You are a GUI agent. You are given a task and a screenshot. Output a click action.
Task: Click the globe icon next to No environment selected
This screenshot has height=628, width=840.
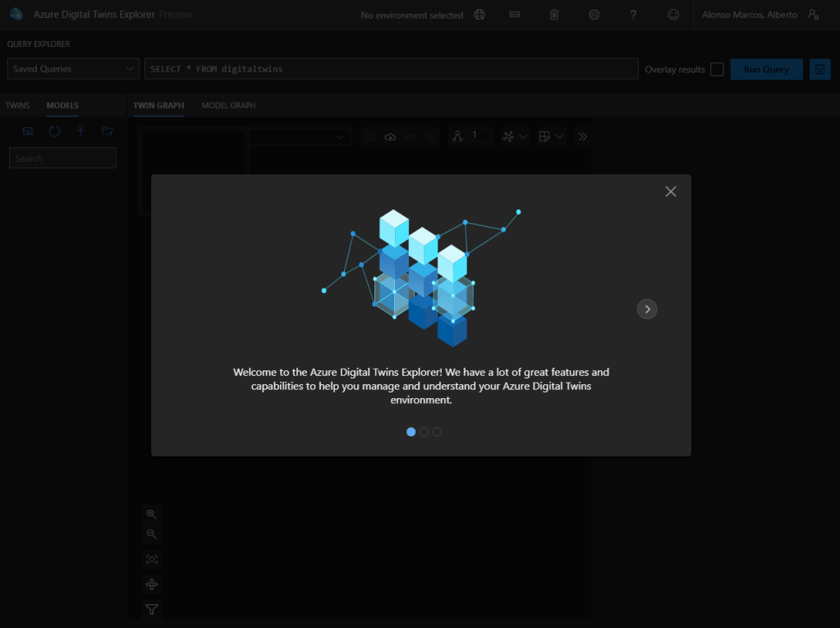pyautogui.click(x=480, y=15)
